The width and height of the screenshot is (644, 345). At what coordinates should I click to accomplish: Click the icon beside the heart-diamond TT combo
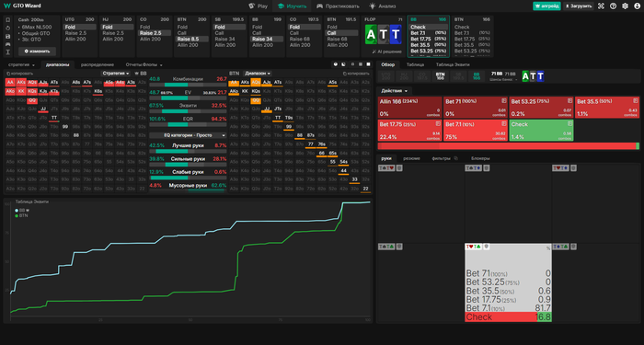[x=574, y=168]
